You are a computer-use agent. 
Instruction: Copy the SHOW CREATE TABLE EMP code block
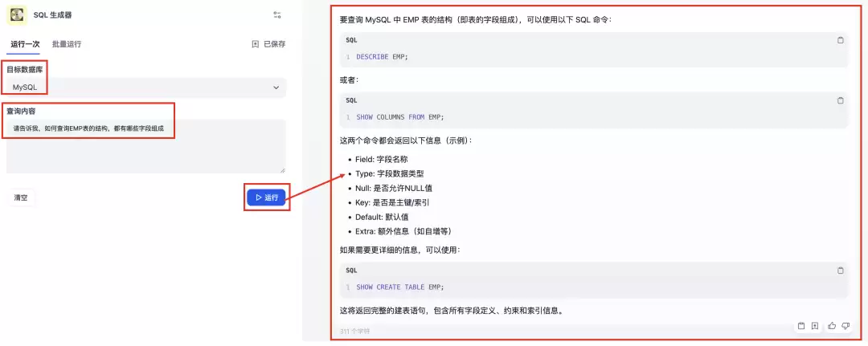coord(841,271)
